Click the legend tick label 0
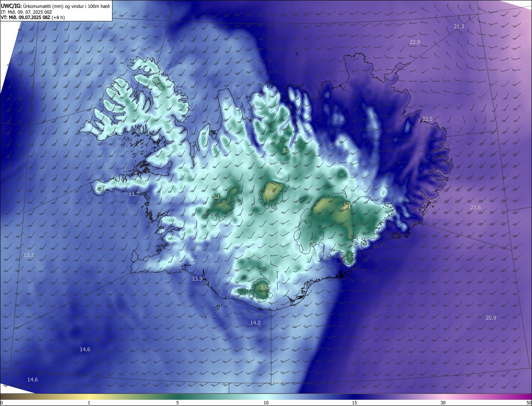532x406 pixels. pyautogui.click(x=2, y=403)
